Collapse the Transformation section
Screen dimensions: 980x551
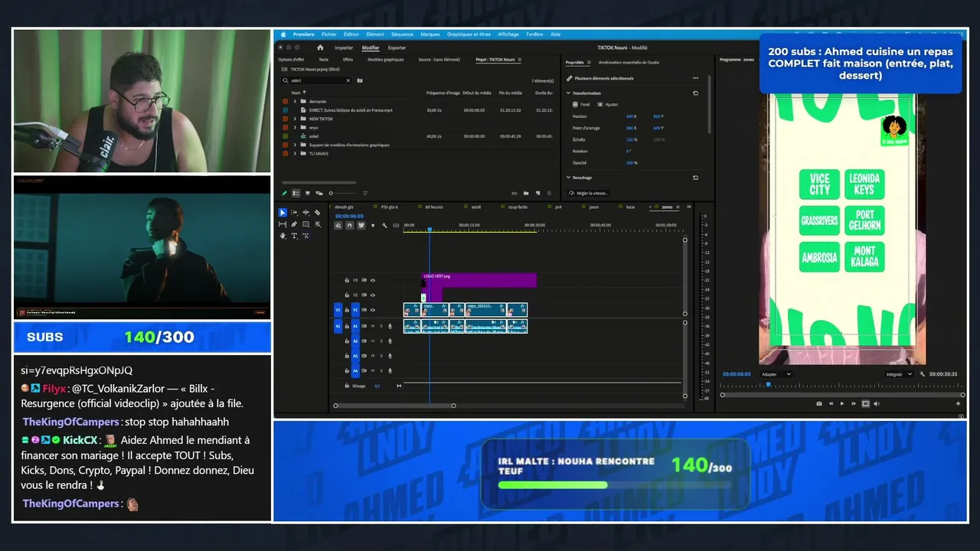(569, 93)
